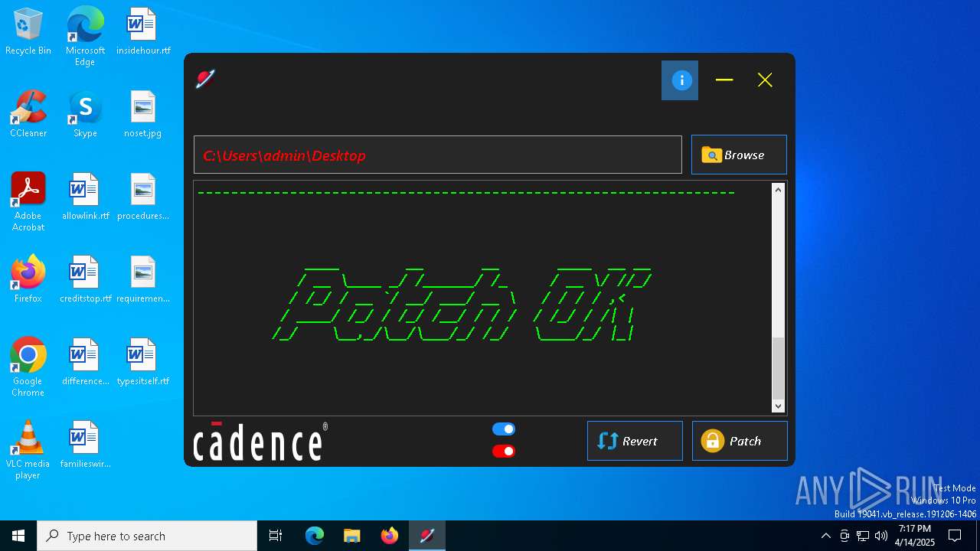
Task: Select the typesitself.rtf file
Action: click(x=143, y=363)
